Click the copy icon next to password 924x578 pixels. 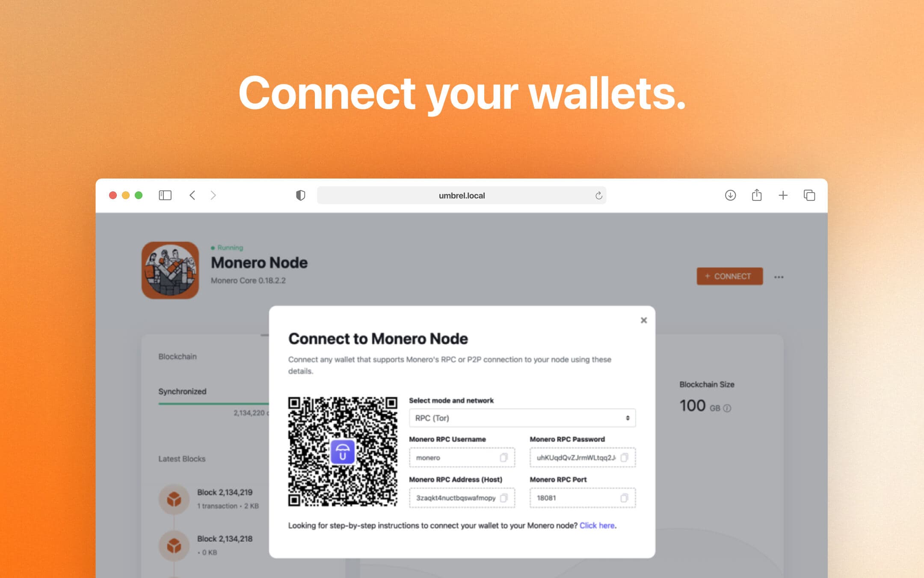click(x=624, y=457)
